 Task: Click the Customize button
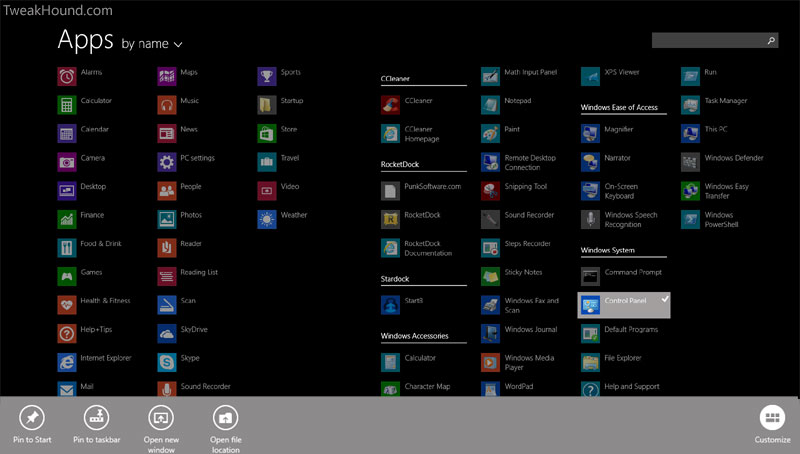[x=772, y=424]
